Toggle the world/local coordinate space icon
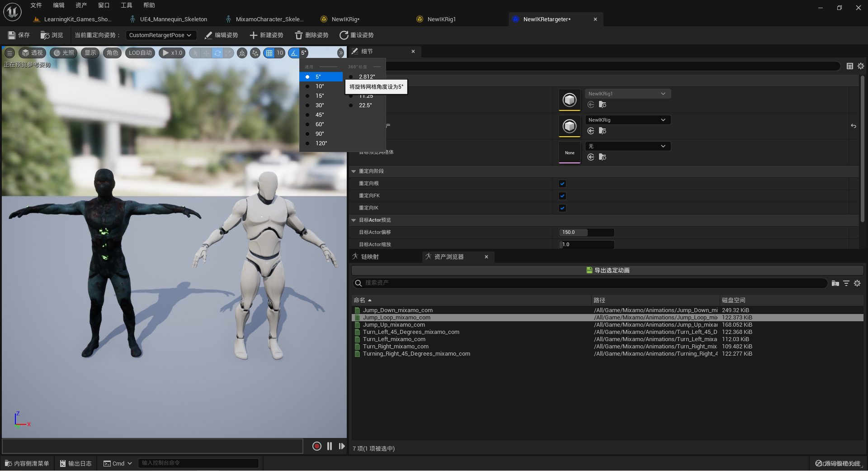This screenshot has height=471, width=868. click(242, 53)
